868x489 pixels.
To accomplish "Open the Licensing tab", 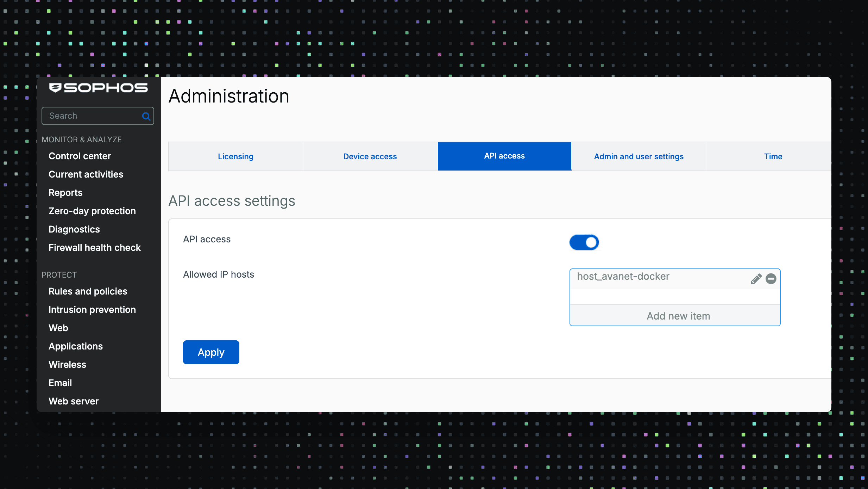I will pos(235,156).
